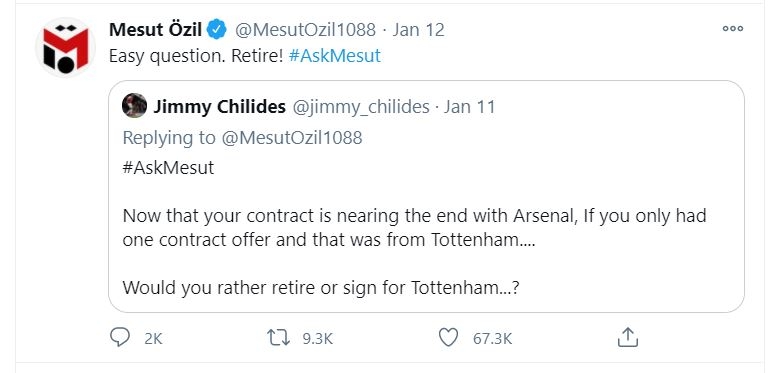Open Mesut Özil display name link
Screen dimensions: 777x373
pyautogui.click(x=155, y=30)
